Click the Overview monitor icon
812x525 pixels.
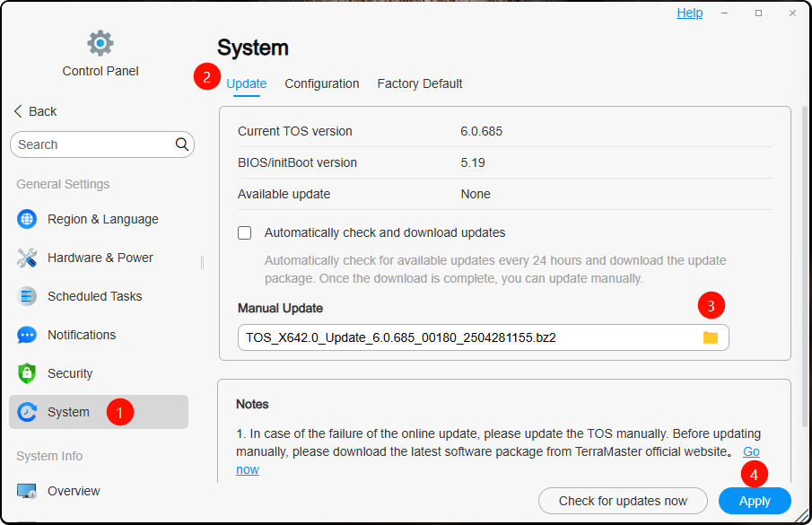(27, 491)
